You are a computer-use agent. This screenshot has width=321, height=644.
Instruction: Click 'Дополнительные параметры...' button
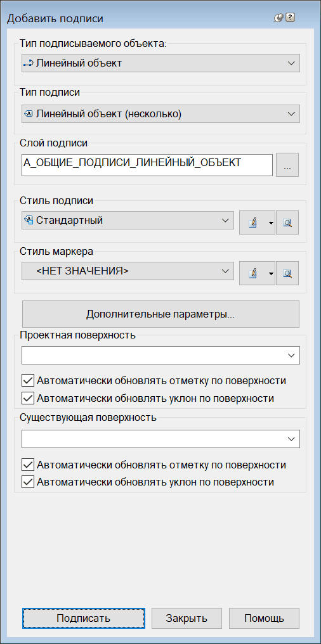(x=160, y=314)
